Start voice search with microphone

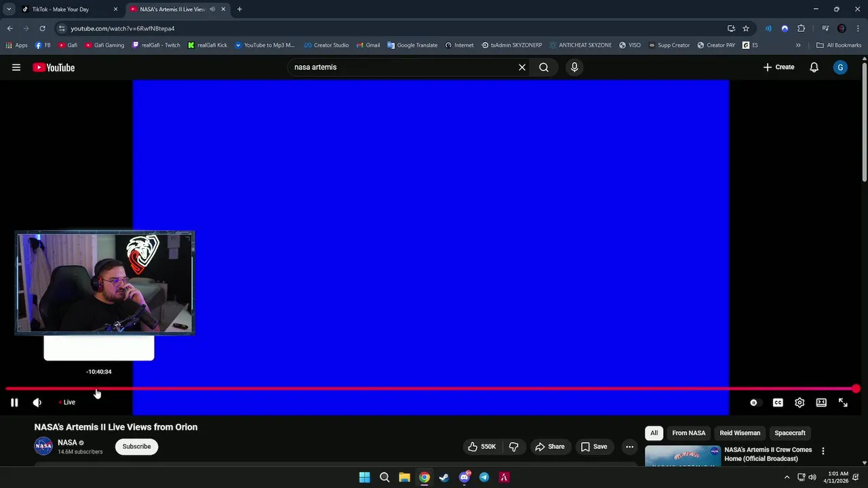[x=574, y=67]
